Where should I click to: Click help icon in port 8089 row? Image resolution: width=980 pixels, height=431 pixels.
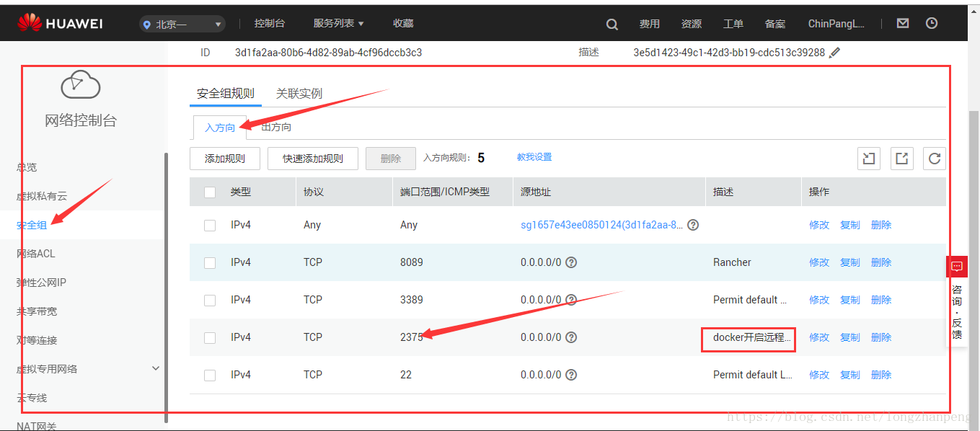571,262
